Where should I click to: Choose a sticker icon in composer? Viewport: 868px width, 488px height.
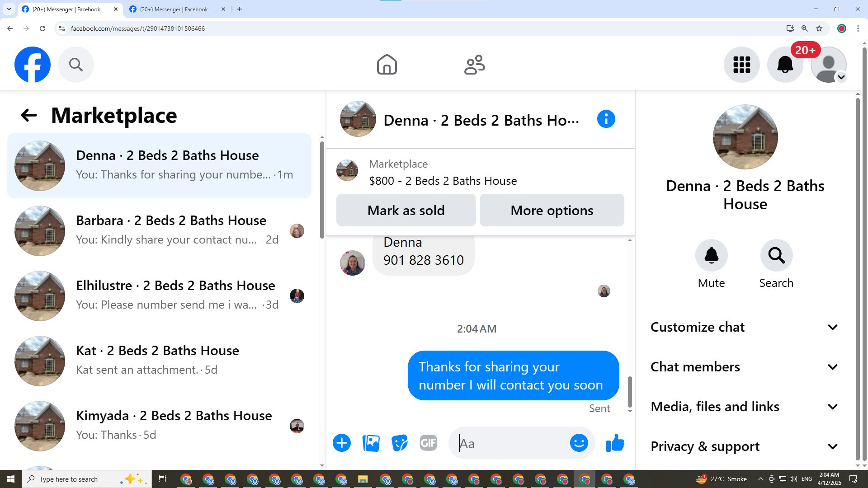pos(400,443)
